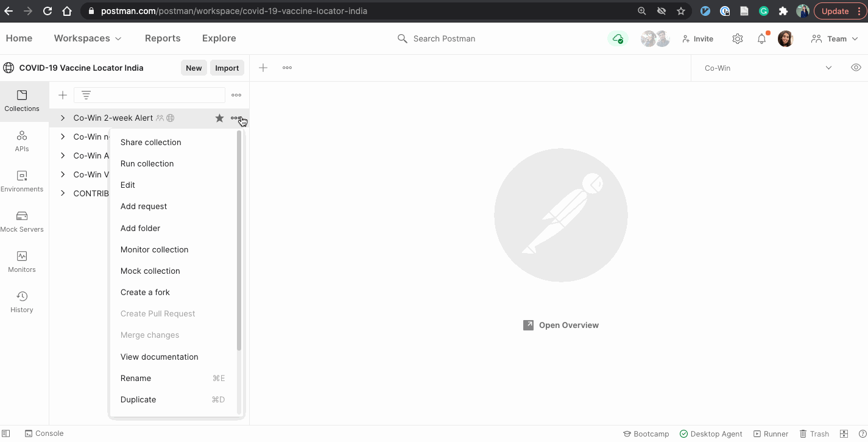The width and height of the screenshot is (868, 442).
Task: Click the browser reload icon
Action: tap(48, 11)
